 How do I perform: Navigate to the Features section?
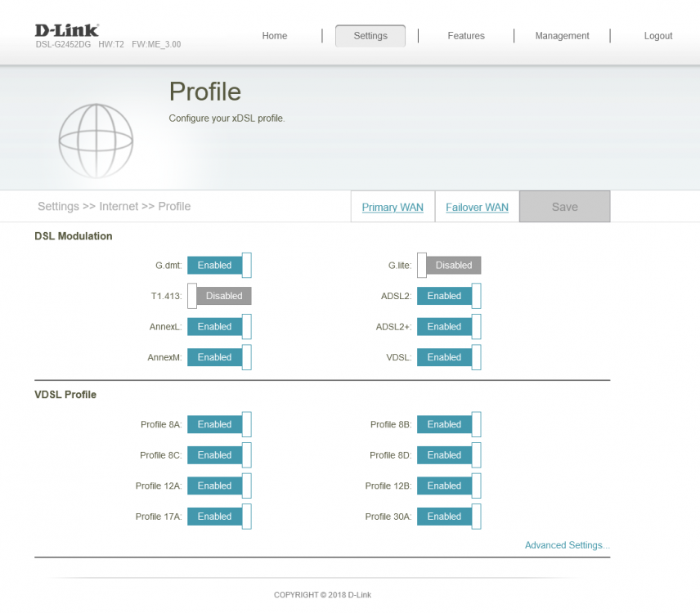click(x=465, y=36)
